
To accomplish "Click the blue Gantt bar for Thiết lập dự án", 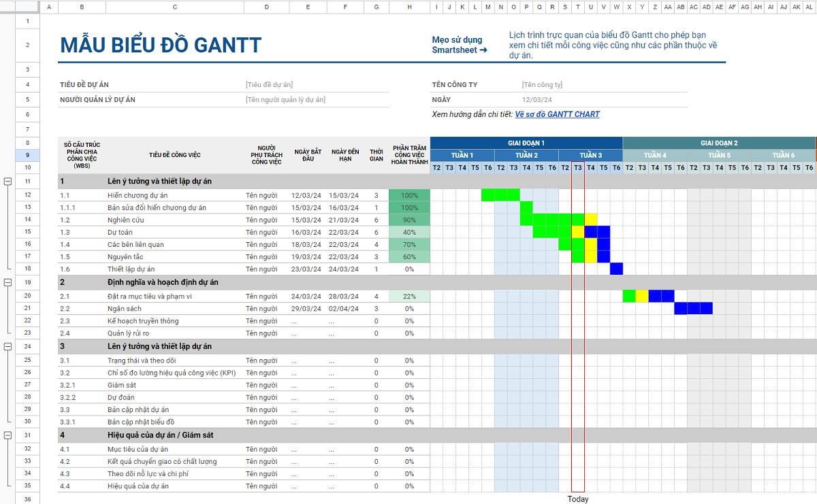I will [616, 269].
